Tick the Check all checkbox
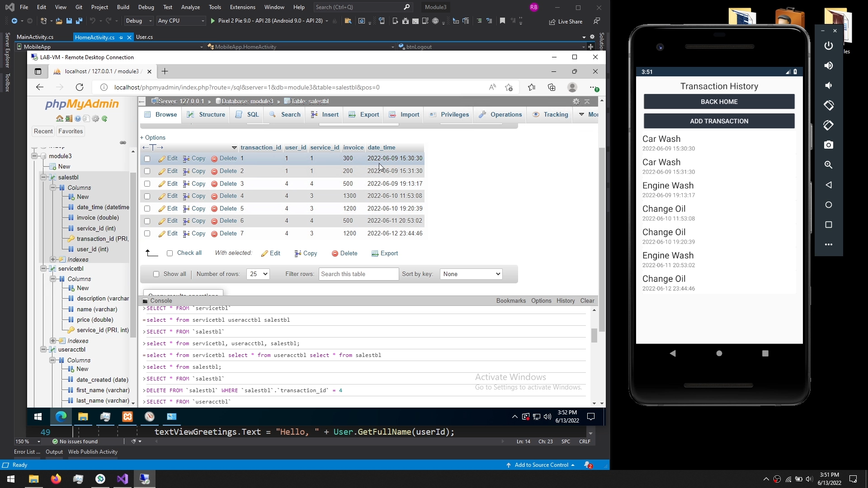The height and width of the screenshot is (488, 868). click(170, 253)
